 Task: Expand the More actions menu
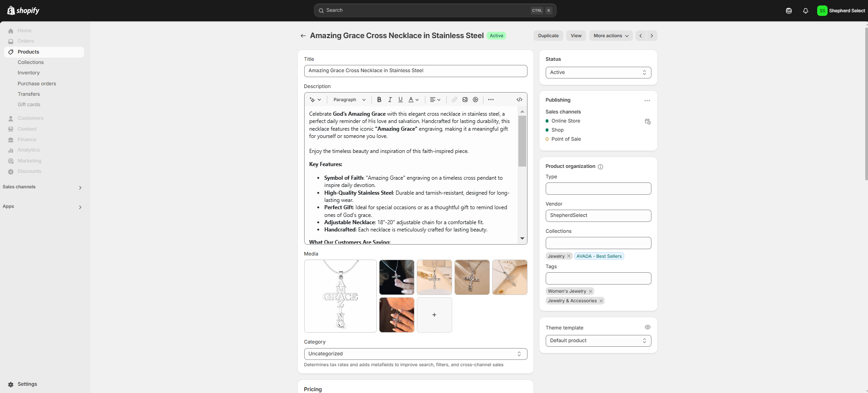click(x=611, y=36)
